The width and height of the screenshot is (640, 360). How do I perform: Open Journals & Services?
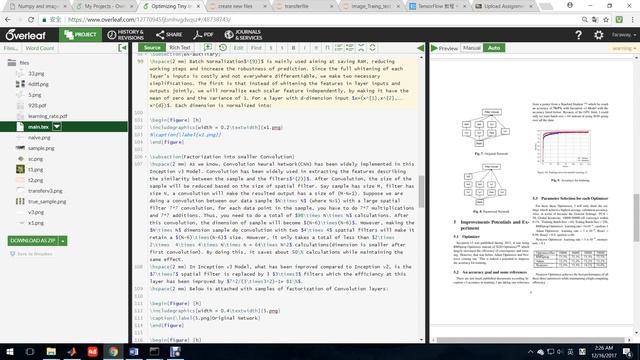click(243, 35)
